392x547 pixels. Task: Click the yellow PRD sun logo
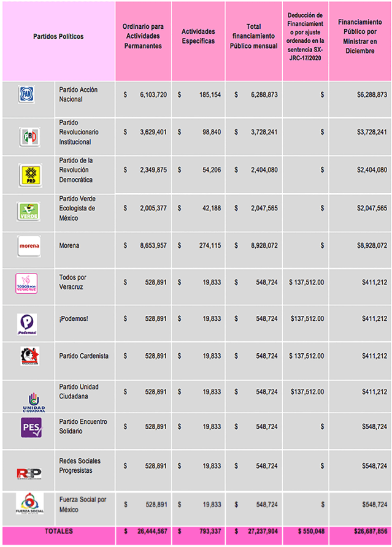(x=29, y=175)
